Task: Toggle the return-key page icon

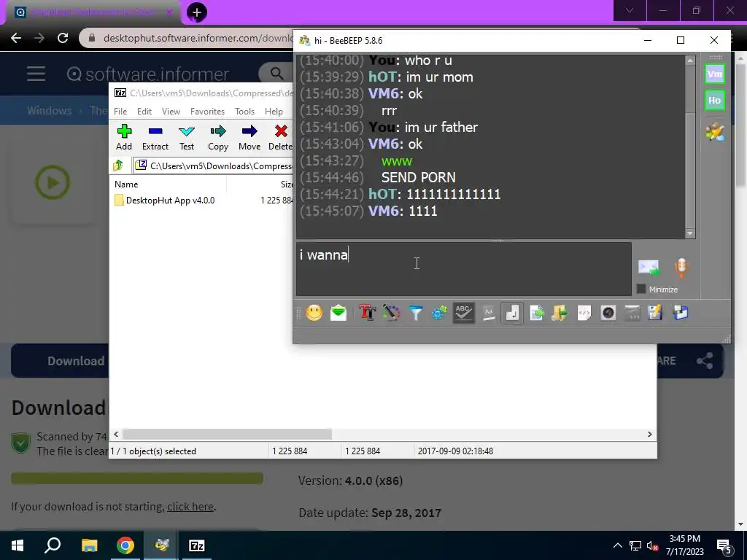Action: 512,313
